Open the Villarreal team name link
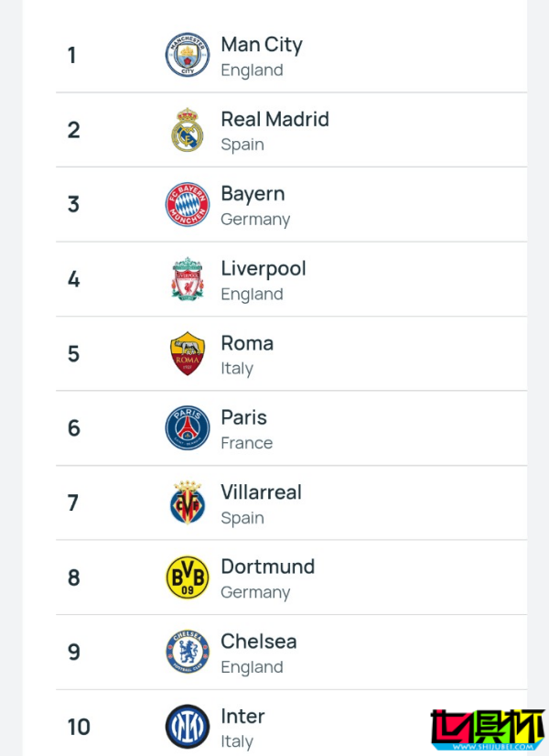Screen dimensions: 549x756 [x=261, y=492]
